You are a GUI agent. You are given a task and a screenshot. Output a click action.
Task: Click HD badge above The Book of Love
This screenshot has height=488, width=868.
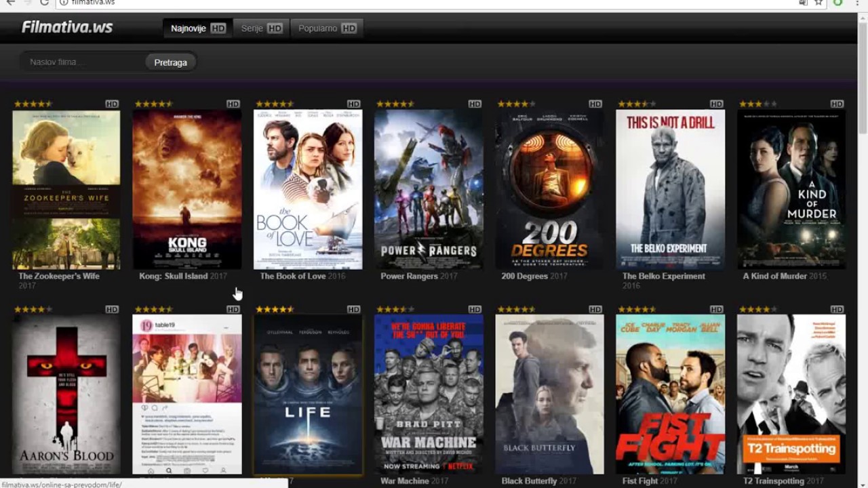pyautogui.click(x=354, y=104)
